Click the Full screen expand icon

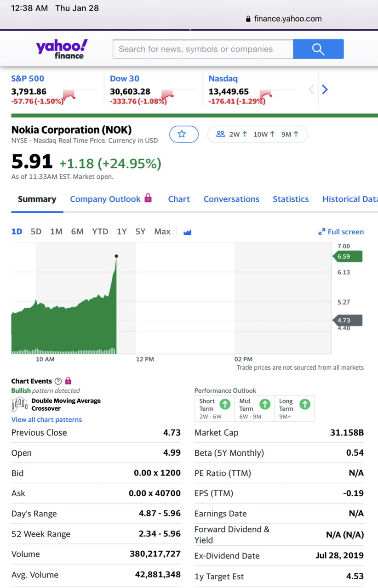(322, 232)
